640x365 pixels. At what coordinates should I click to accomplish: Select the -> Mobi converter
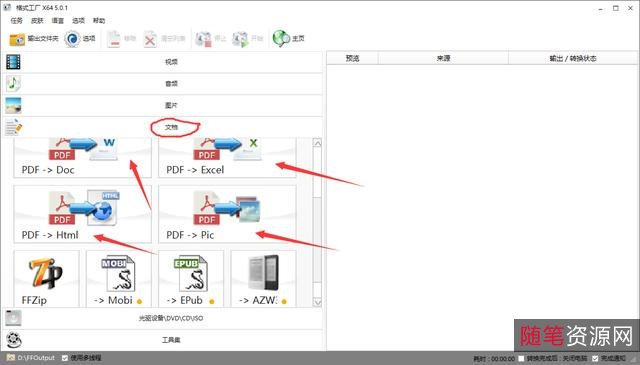(x=119, y=279)
